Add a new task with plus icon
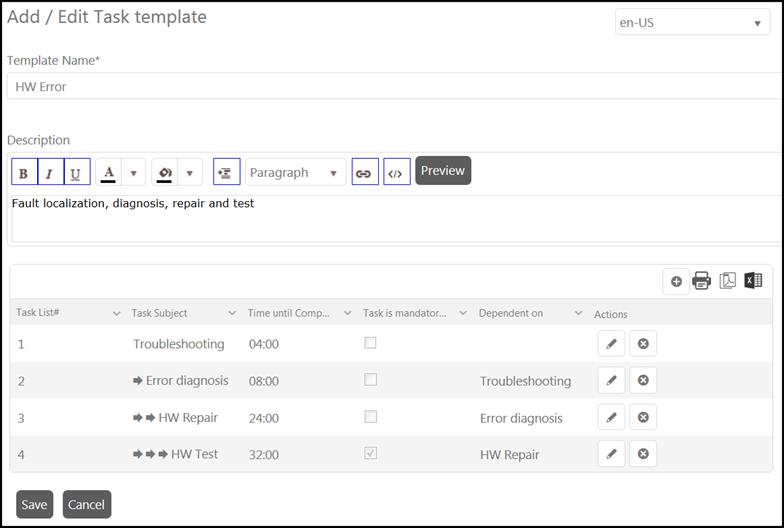The height and width of the screenshot is (528, 784). [676, 282]
